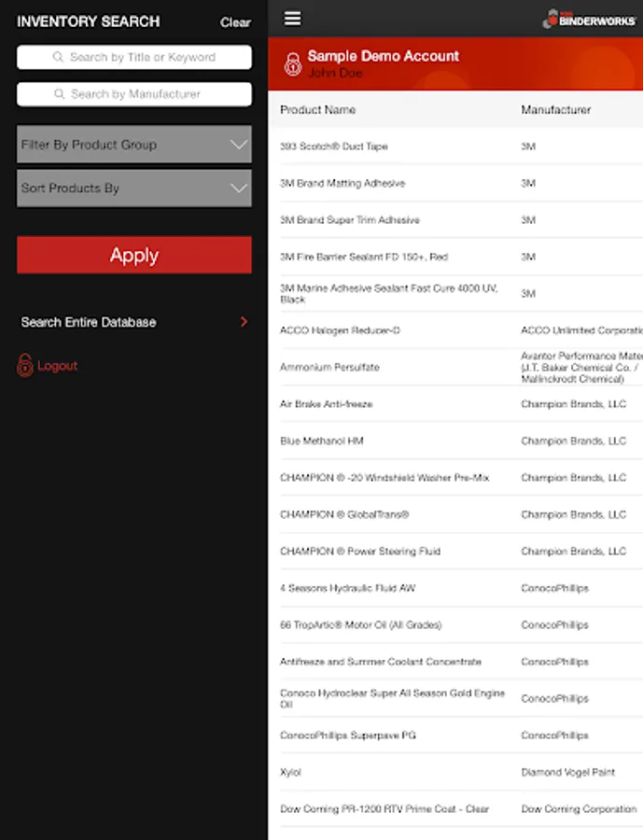Focus the Search by Manufacturer field
643x840 pixels.
point(134,93)
